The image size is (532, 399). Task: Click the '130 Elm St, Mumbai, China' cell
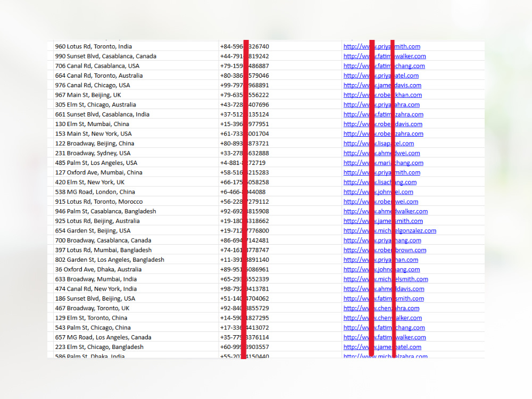92,124
